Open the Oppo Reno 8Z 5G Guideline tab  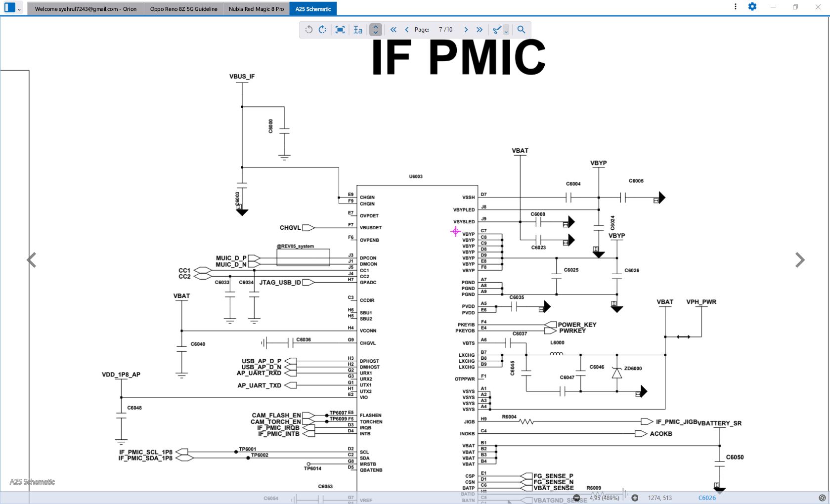[x=183, y=9]
